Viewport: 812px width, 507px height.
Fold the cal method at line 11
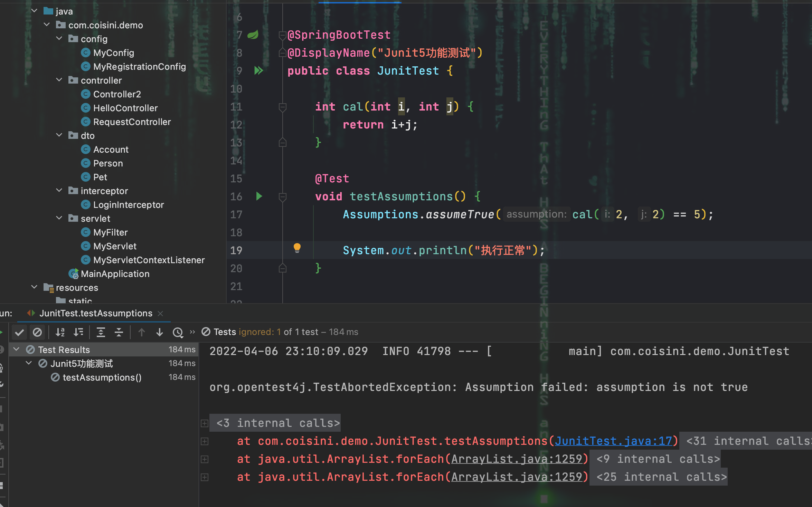[282, 107]
